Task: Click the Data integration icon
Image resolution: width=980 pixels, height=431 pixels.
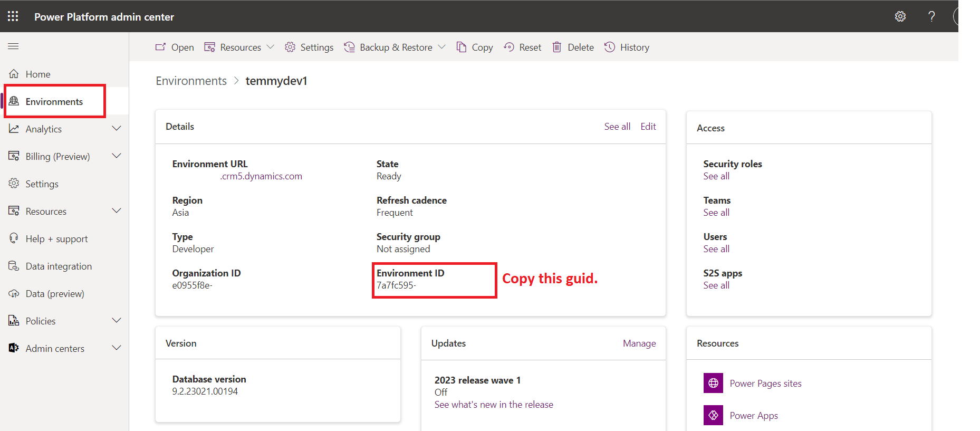Action: 14,266
